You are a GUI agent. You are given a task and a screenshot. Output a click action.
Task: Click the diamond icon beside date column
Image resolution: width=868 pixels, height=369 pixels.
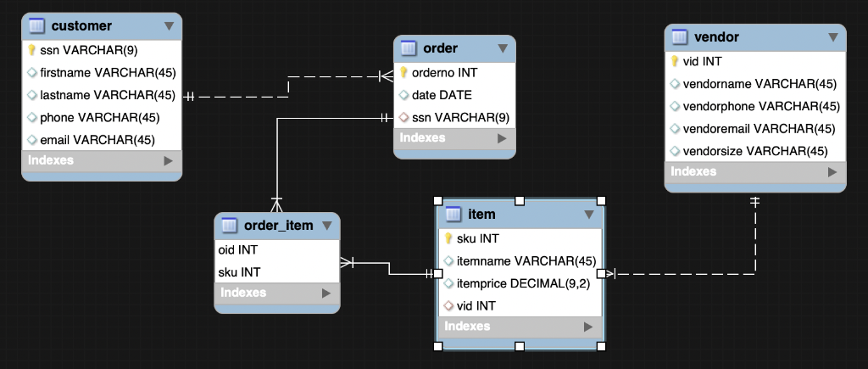(x=403, y=95)
